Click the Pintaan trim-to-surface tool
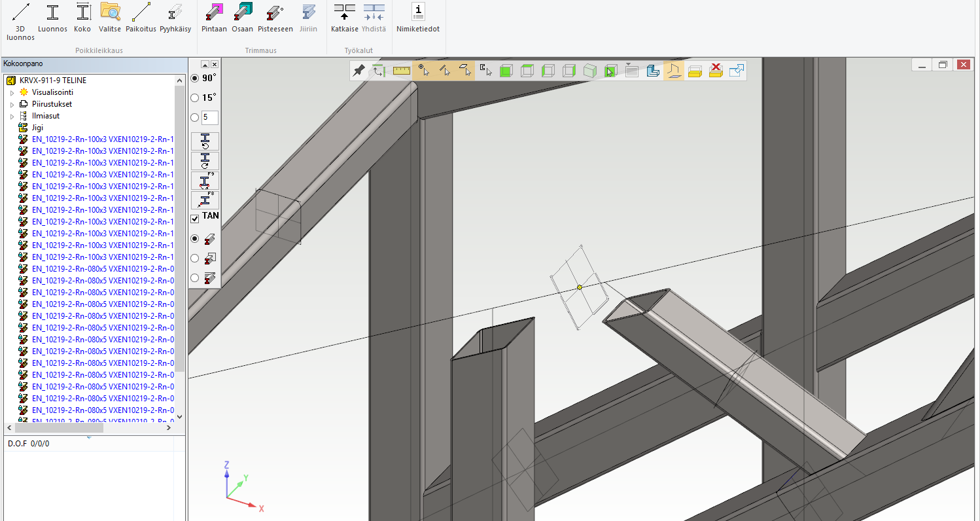The width and height of the screenshot is (980, 521). (214, 12)
